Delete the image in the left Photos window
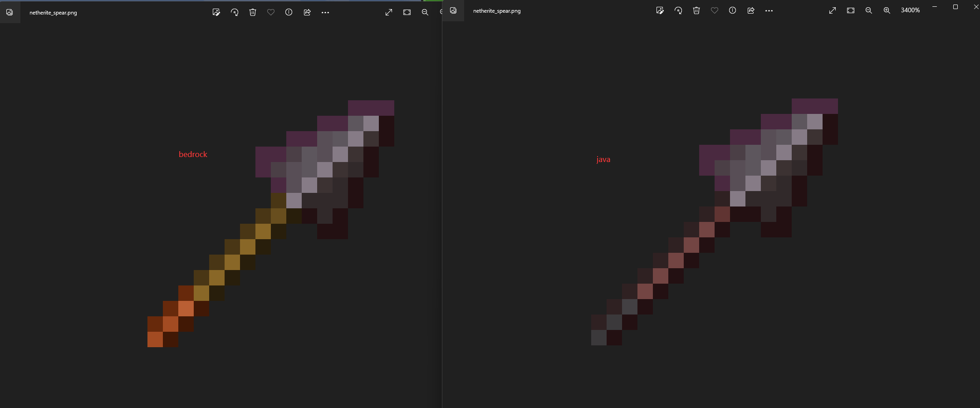 (x=253, y=12)
